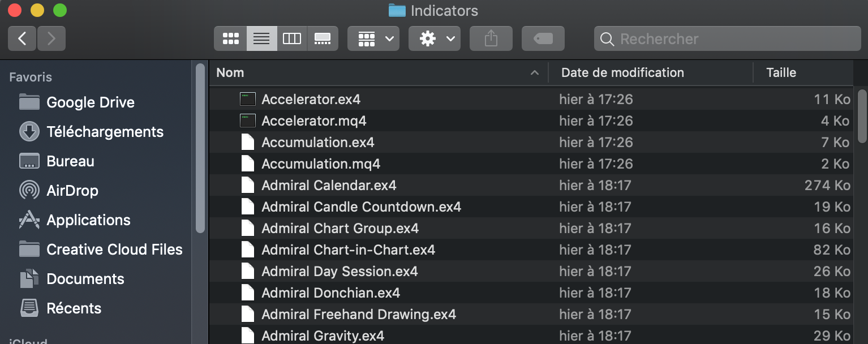The width and height of the screenshot is (868, 344).
Task: Click the Indicators folder icon in title bar
Action: pyautogui.click(x=397, y=10)
